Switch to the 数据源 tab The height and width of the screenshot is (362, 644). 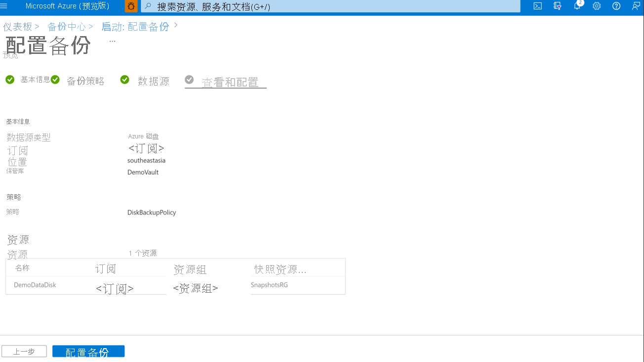(x=154, y=81)
